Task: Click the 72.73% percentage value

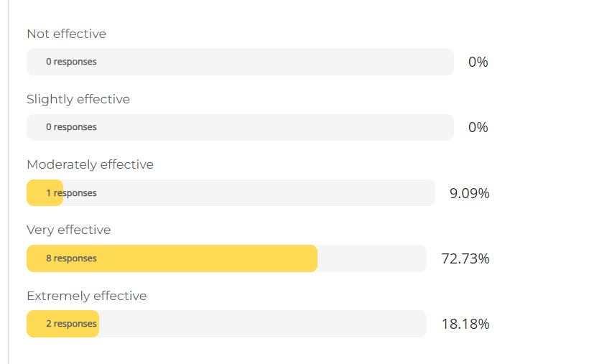Action: point(465,258)
